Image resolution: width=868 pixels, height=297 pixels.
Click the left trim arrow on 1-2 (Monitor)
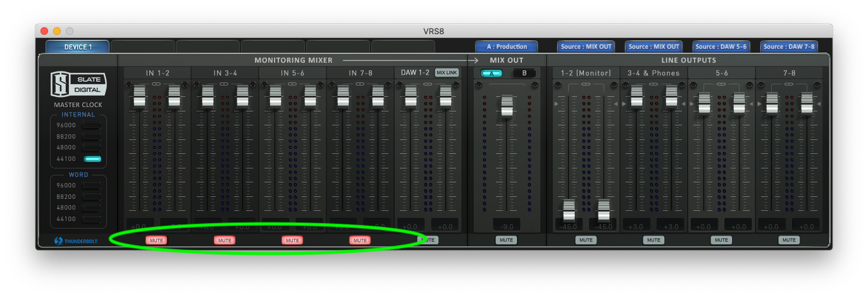[x=555, y=103]
